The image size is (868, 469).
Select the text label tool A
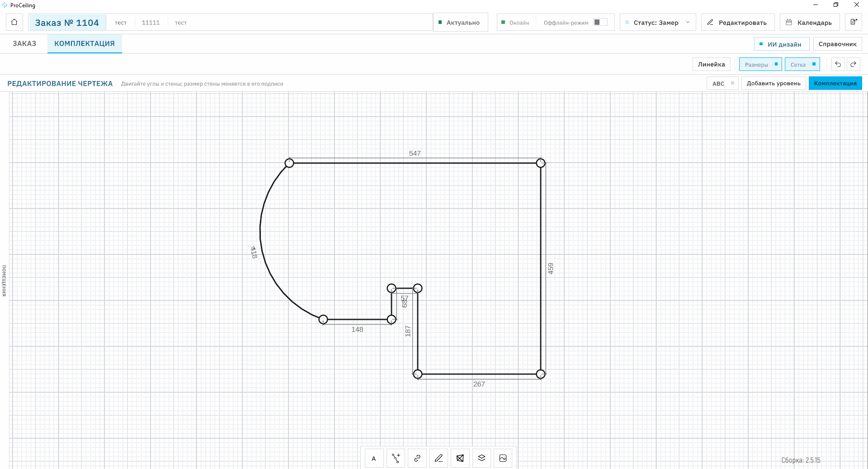pos(374,458)
